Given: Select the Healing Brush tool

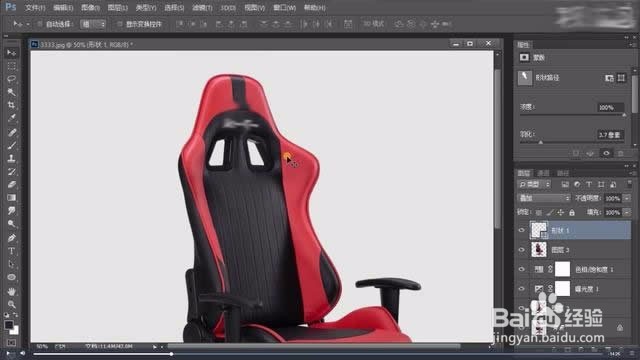Looking at the screenshot, I should [11, 132].
